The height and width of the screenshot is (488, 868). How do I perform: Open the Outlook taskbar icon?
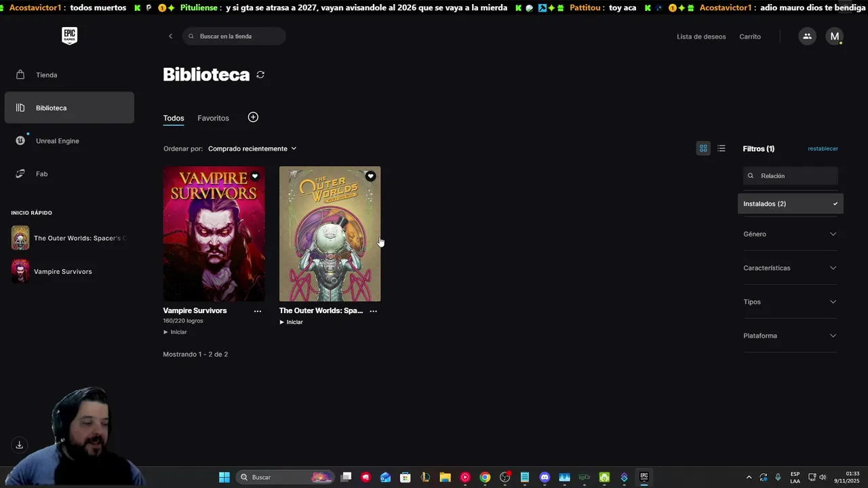click(x=386, y=477)
